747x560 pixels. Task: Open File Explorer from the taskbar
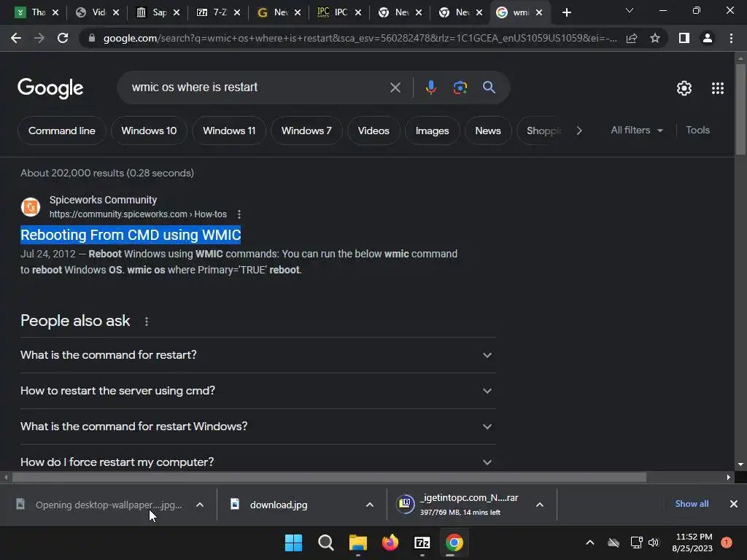[357, 542]
